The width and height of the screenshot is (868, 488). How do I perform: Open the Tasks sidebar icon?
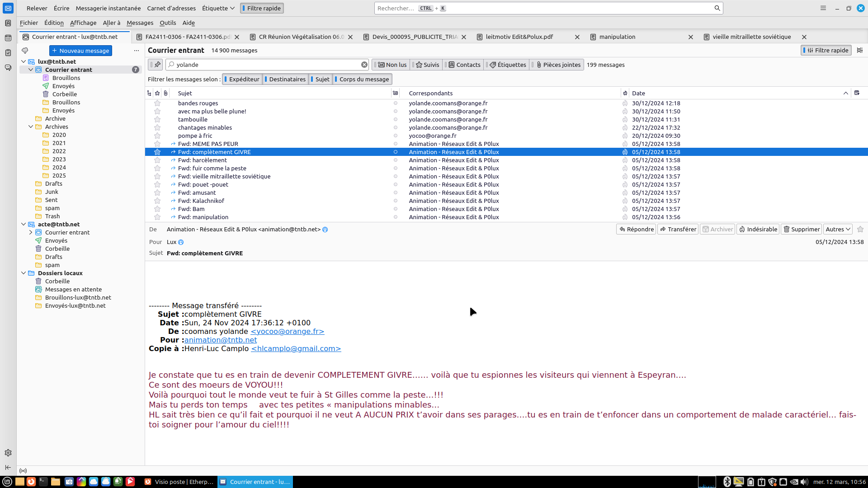(x=8, y=53)
